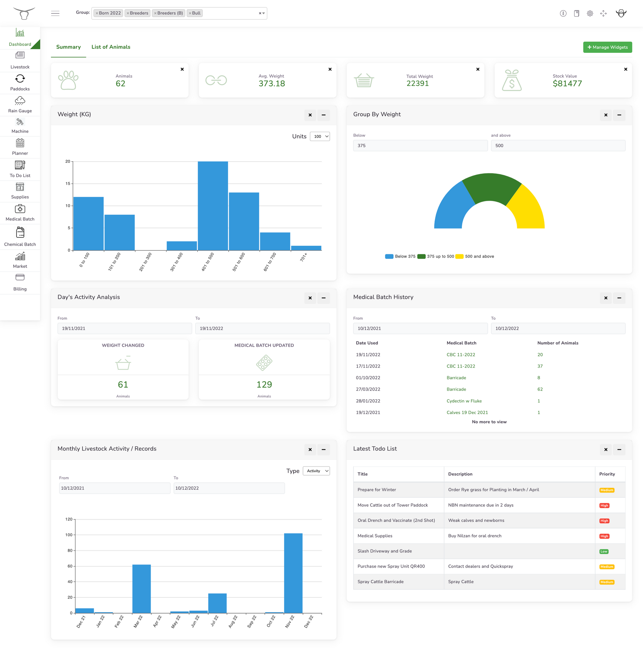Open the Rain Gauge sidebar icon

click(x=20, y=101)
